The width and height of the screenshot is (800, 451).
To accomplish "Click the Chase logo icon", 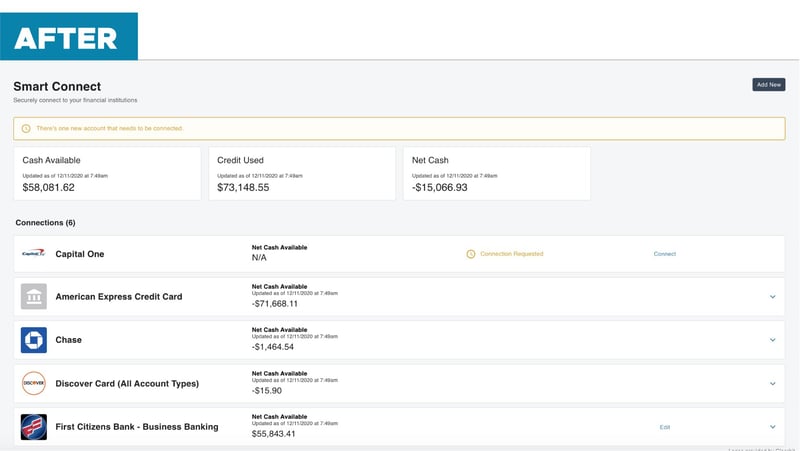I will click(34, 340).
